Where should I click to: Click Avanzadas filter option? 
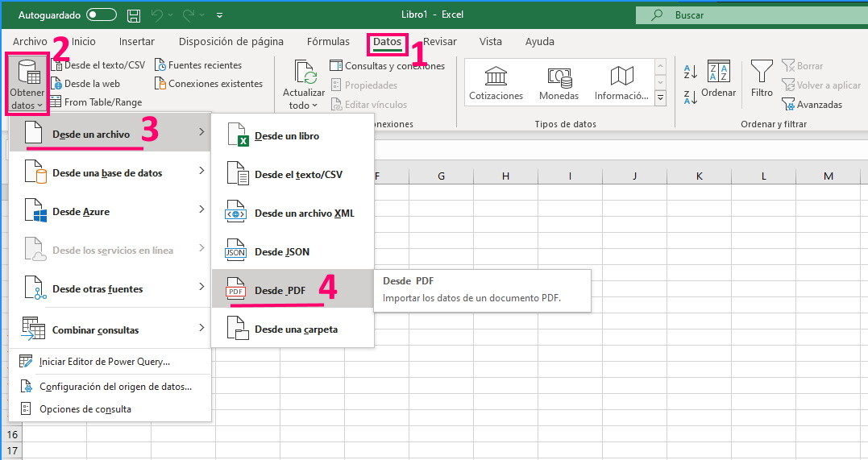click(x=812, y=104)
